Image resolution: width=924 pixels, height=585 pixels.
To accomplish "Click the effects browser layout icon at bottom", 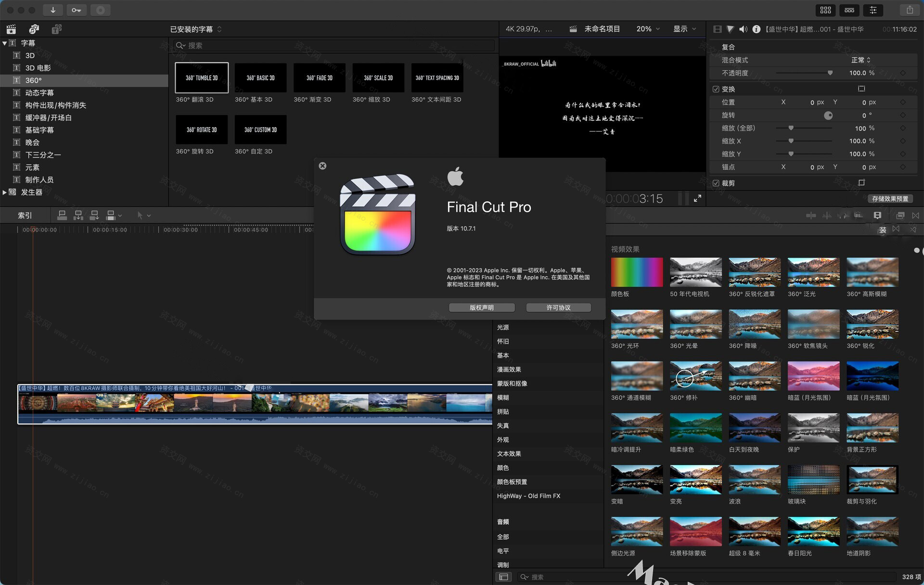I will pyautogui.click(x=503, y=577).
